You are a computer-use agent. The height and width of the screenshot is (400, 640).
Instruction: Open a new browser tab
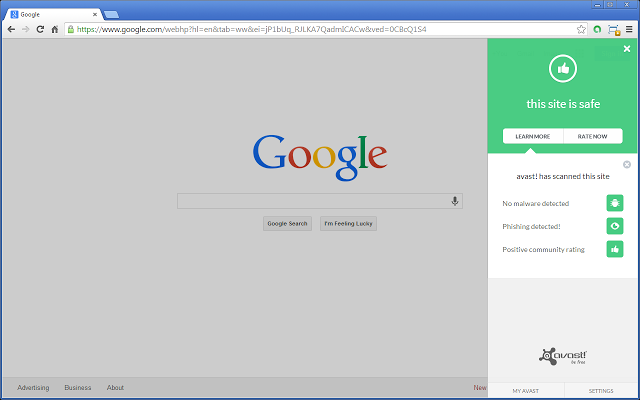111,15
